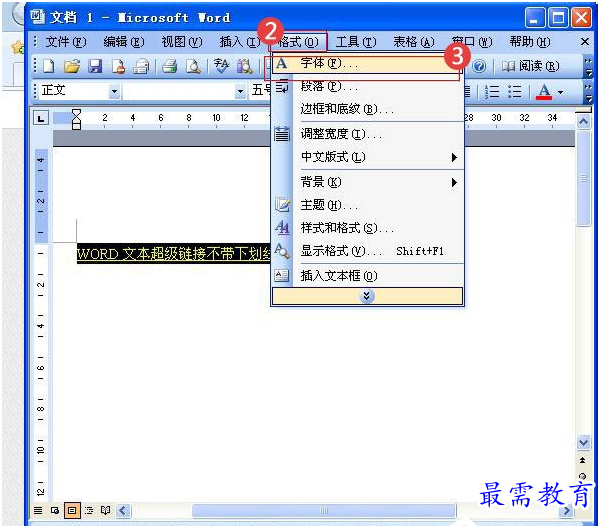Maximize the Microsoft Word window
Image resolution: width=601 pixels, height=526 pixels.
tap(558, 18)
